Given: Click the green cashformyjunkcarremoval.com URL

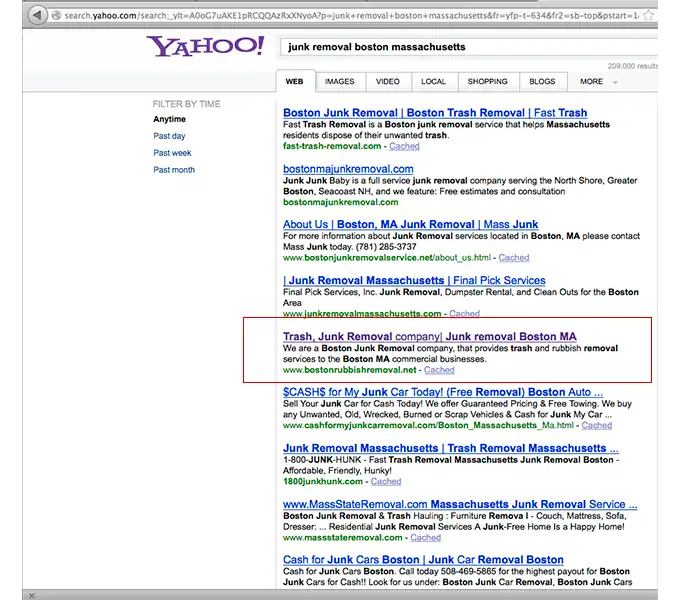Looking at the screenshot, I should tap(428, 425).
